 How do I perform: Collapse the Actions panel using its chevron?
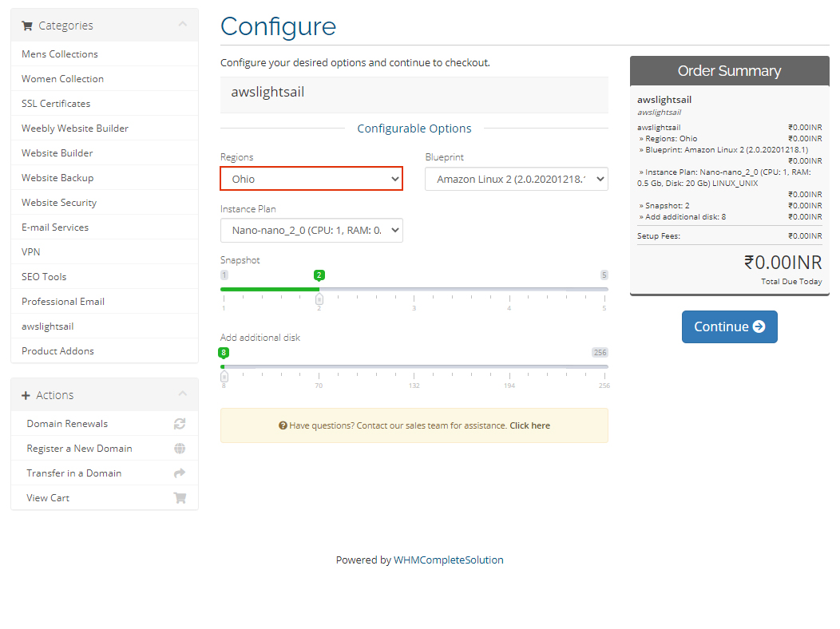(x=182, y=394)
